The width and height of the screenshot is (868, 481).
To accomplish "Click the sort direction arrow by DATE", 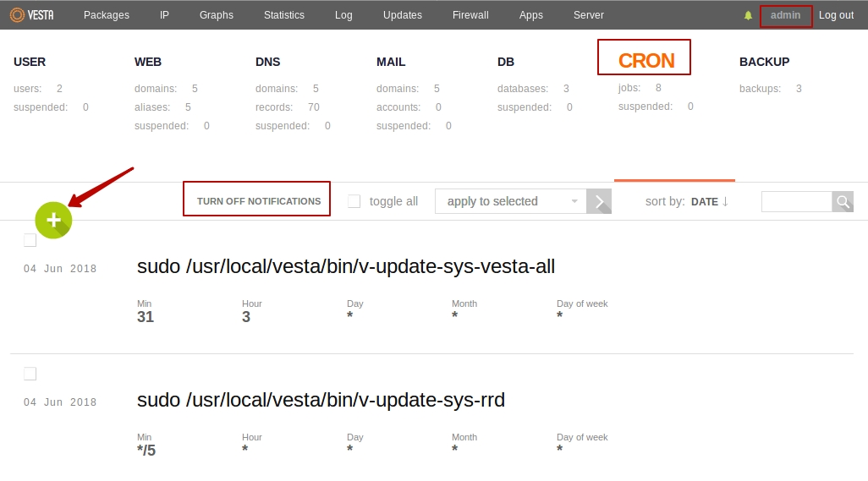I will (x=725, y=201).
